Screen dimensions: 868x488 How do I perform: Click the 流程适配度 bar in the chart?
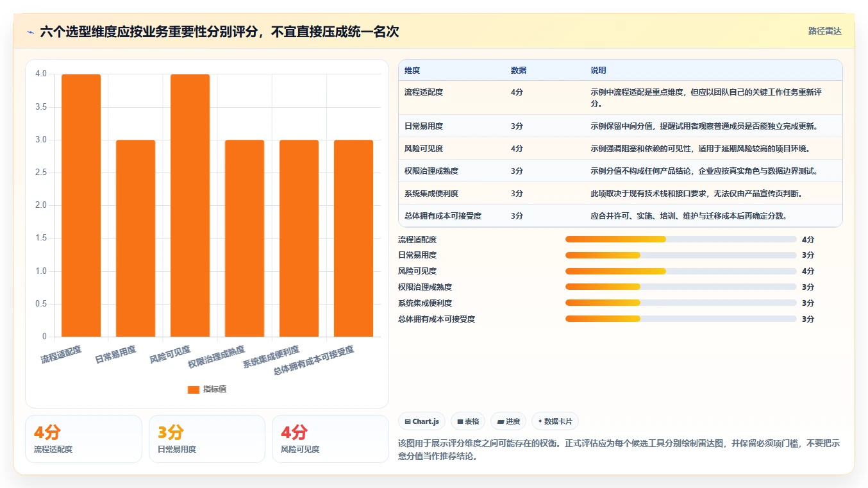(x=81, y=205)
